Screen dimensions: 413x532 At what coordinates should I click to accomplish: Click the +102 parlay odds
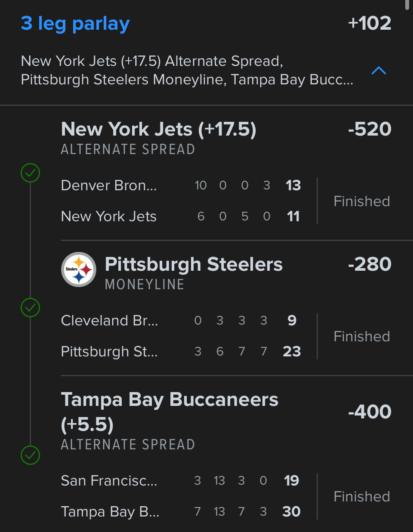(370, 23)
